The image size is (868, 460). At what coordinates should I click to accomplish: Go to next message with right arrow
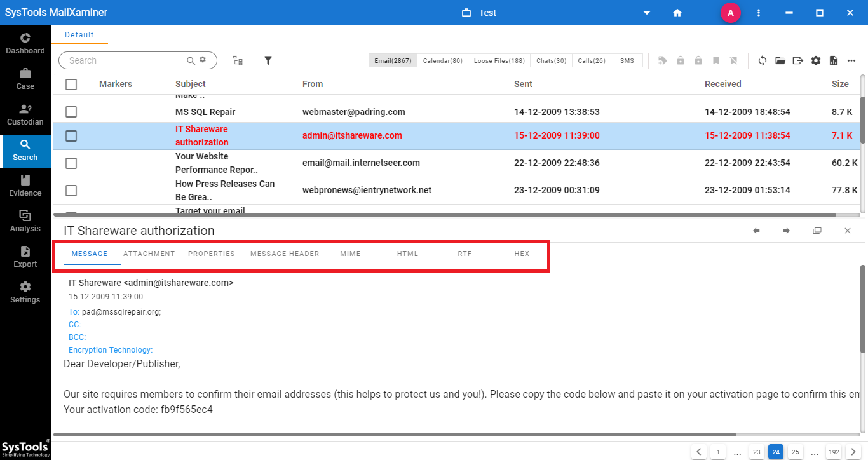(787, 231)
